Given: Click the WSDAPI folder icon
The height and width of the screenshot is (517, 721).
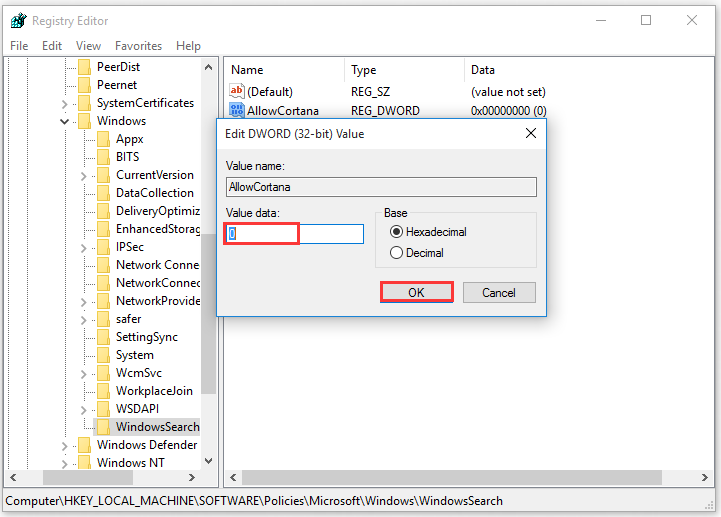Looking at the screenshot, I should (103, 409).
